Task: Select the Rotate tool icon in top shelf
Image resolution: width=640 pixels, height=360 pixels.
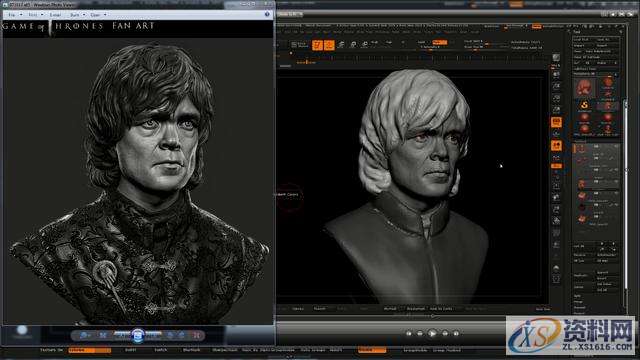Action: 365,44
